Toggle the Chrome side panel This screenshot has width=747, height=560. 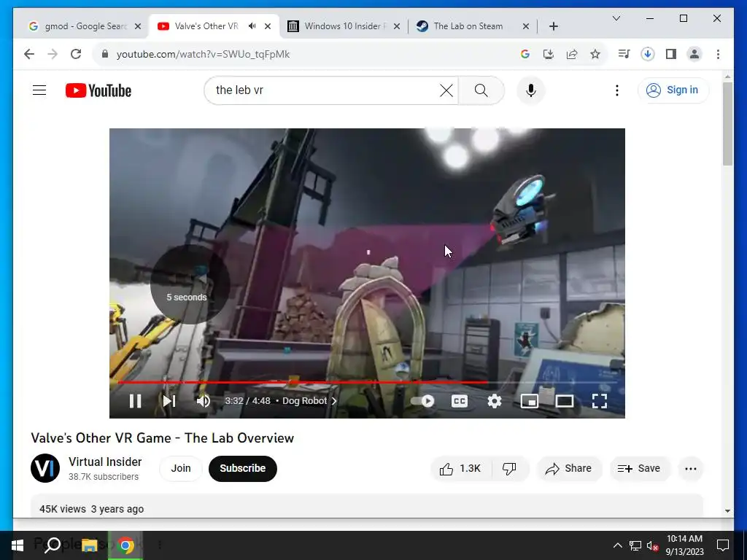671,54
